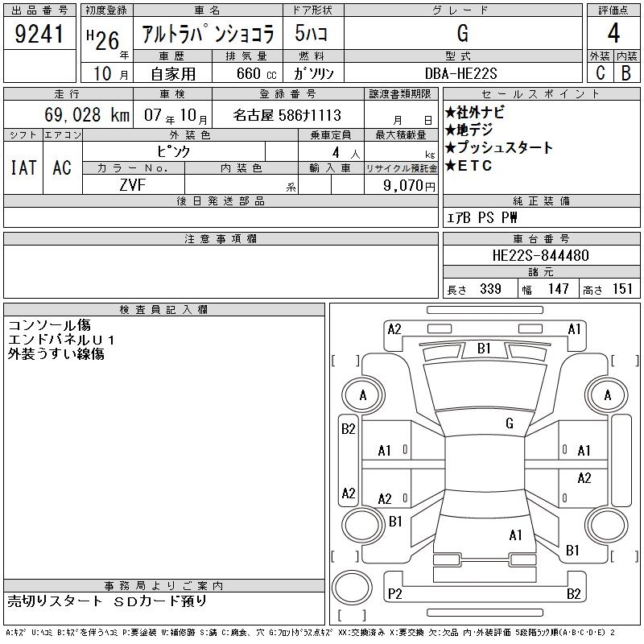
Task: Click the IAT shift type cell
Action: [x=23, y=167]
